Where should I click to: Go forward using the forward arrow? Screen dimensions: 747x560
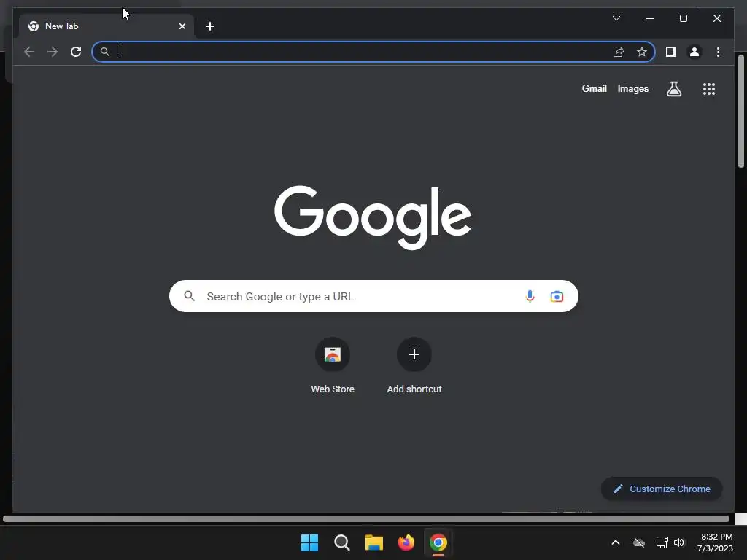(53, 52)
